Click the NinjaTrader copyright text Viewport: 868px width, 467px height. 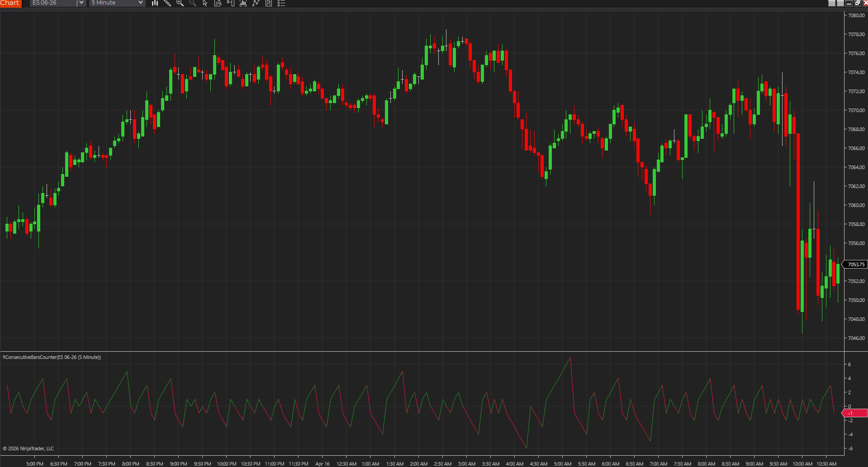(x=28, y=448)
